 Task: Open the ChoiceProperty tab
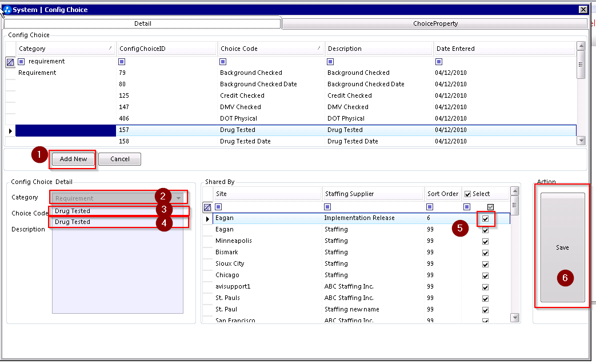435,23
